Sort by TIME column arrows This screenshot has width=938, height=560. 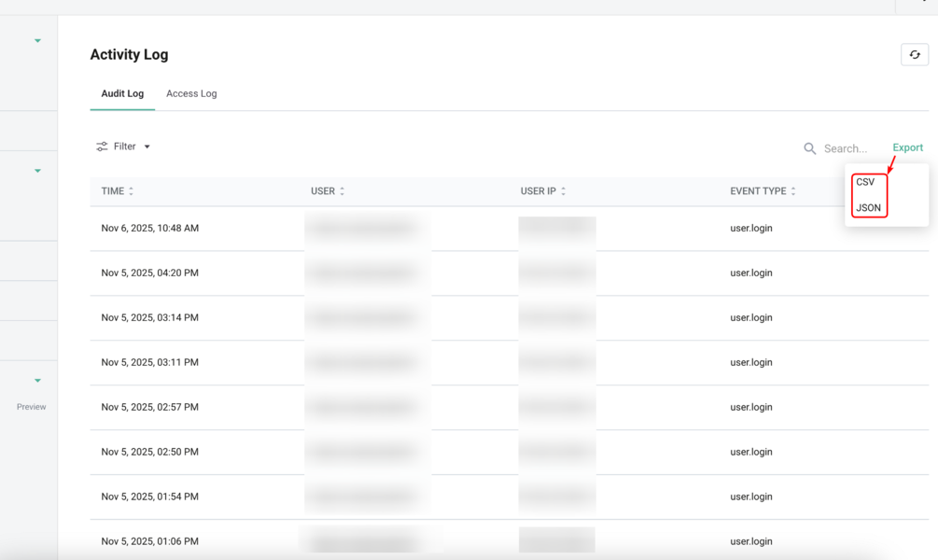click(x=131, y=190)
